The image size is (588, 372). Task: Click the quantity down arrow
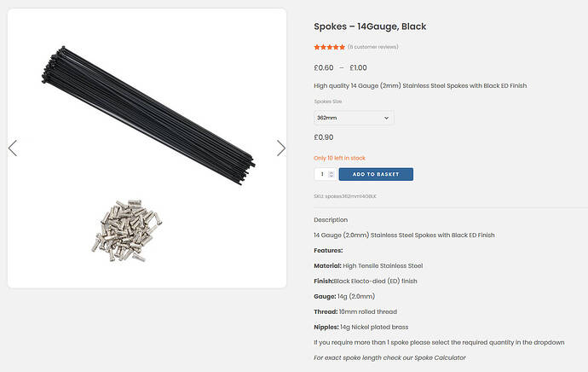[x=331, y=177]
